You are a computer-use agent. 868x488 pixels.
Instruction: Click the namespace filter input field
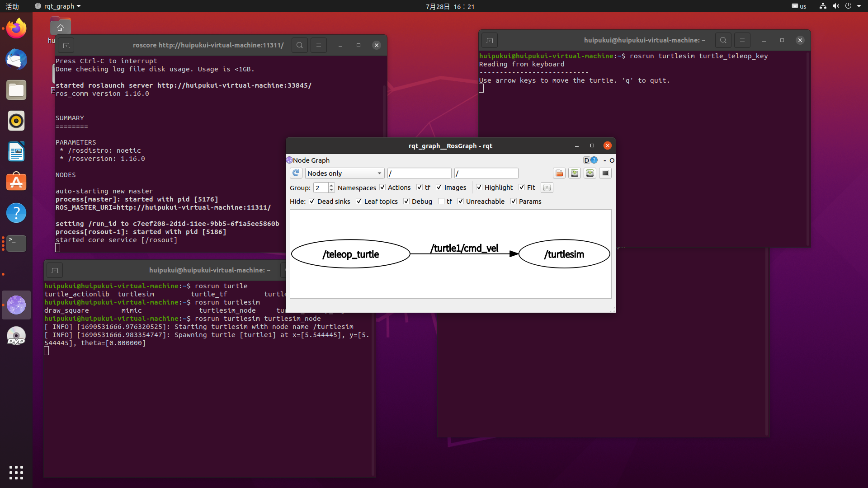(419, 174)
